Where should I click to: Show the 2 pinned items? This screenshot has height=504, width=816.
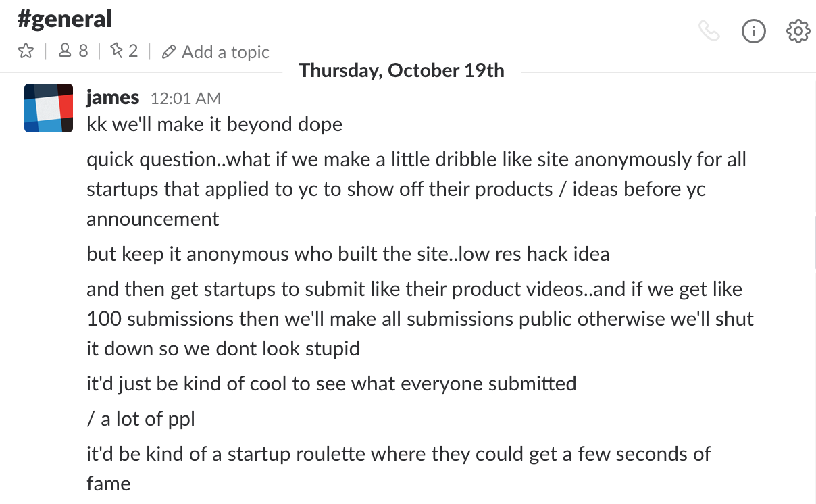click(x=124, y=51)
